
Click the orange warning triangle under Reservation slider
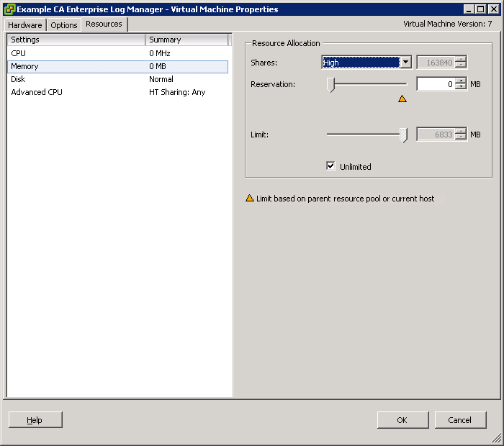(x=402, y=99)
